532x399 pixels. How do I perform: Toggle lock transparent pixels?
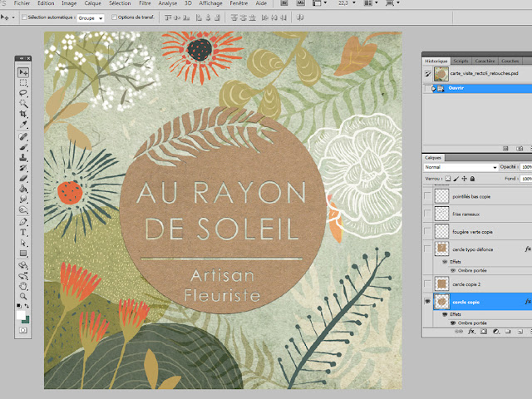click(448, 179)
